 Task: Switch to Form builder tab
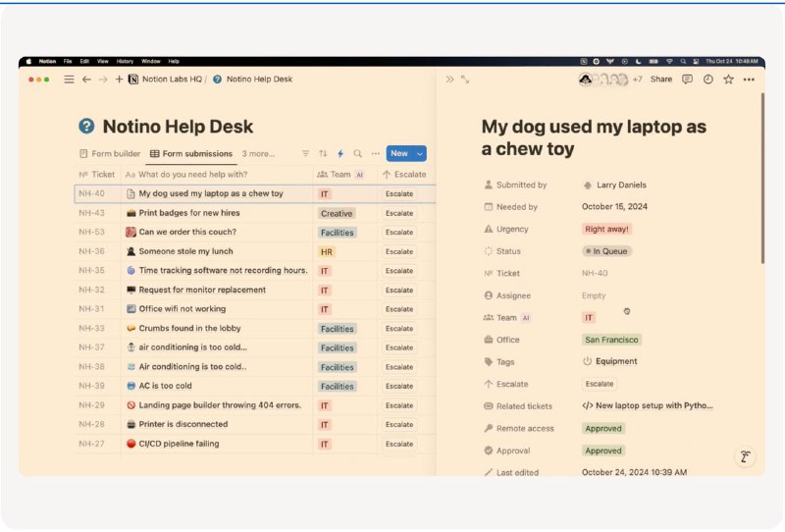[110, 153]
